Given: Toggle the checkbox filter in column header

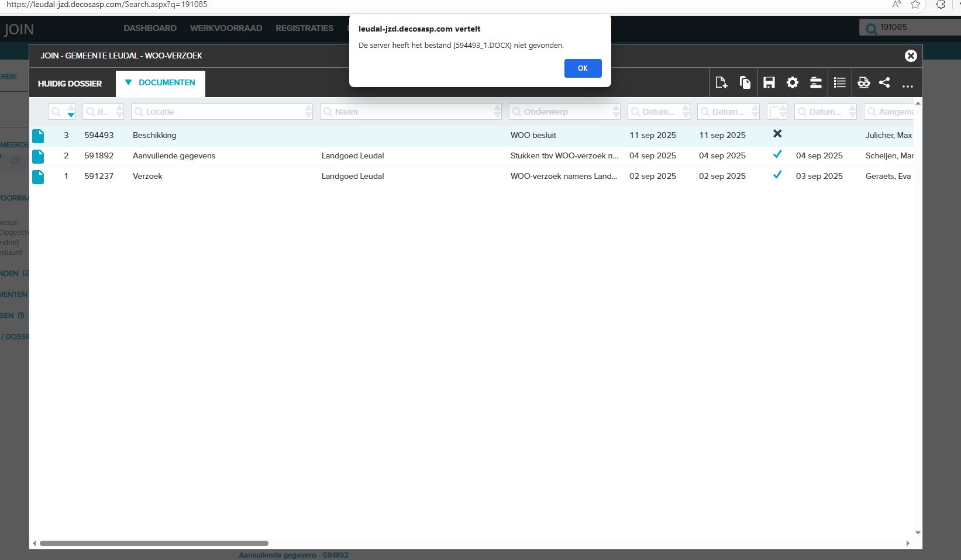Looking at the screenshot, I should (x=777, y=112).
